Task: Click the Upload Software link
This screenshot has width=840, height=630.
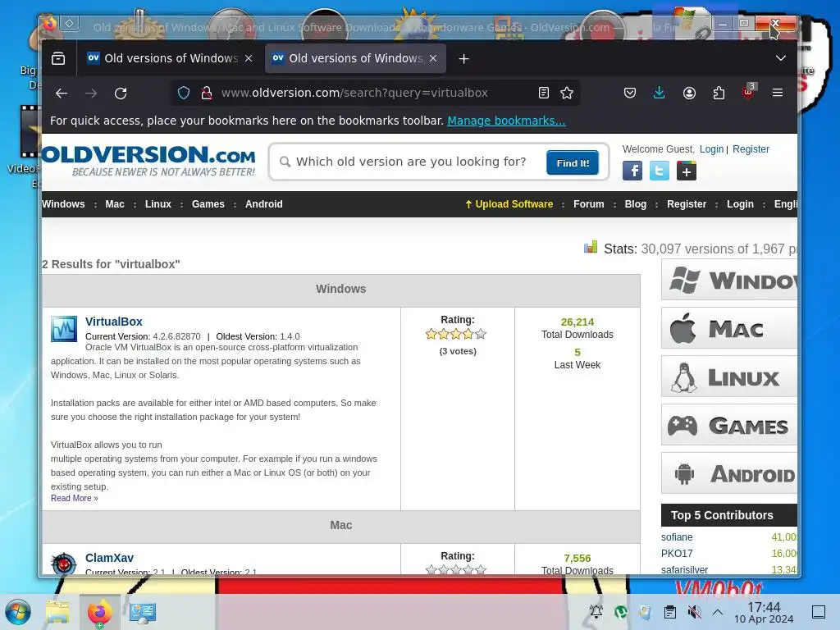Action: (509, 204)
